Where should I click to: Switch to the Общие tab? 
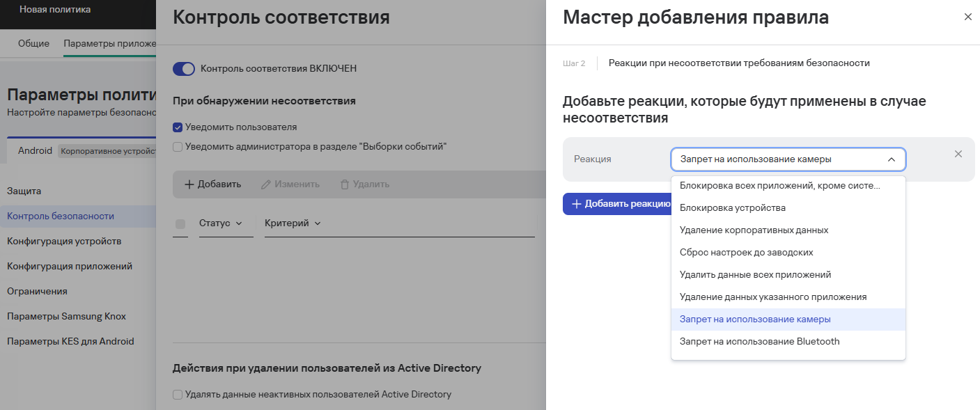[x=33, y=43]
